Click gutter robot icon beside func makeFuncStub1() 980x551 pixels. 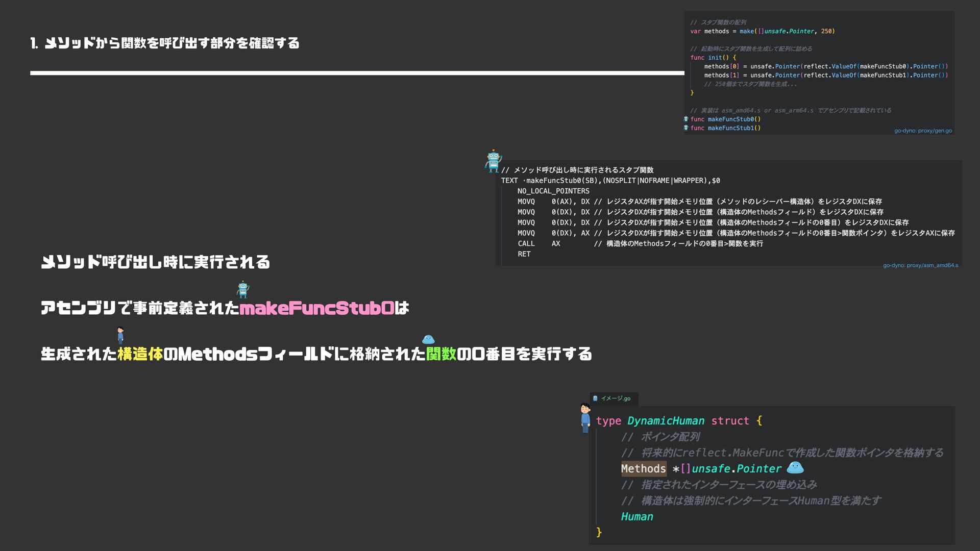pyautogui.click(x=686, y=128)
